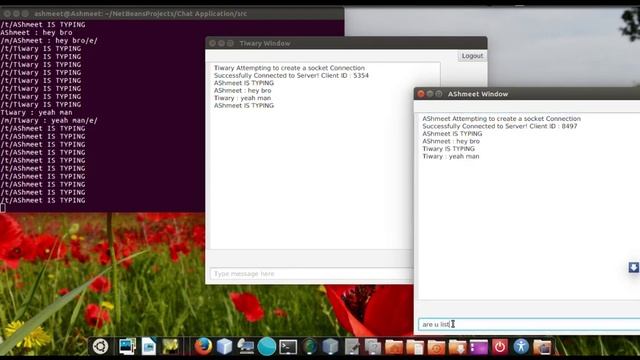This screenshot has height=360, width=640.
Task: Open Documents folder in dock
Action: pyautogui.click(x=415, y=347)
